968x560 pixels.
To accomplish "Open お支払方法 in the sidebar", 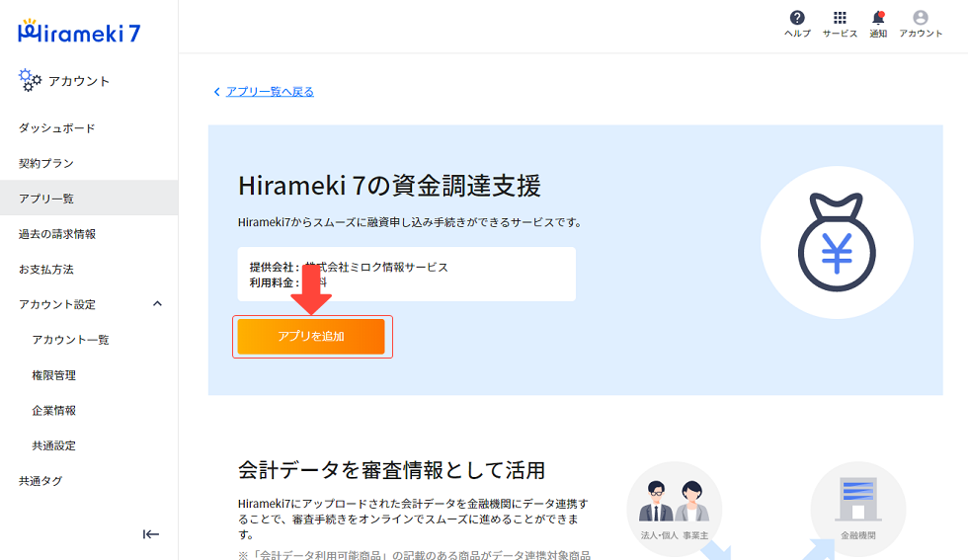I will click(x=89, y=270).
